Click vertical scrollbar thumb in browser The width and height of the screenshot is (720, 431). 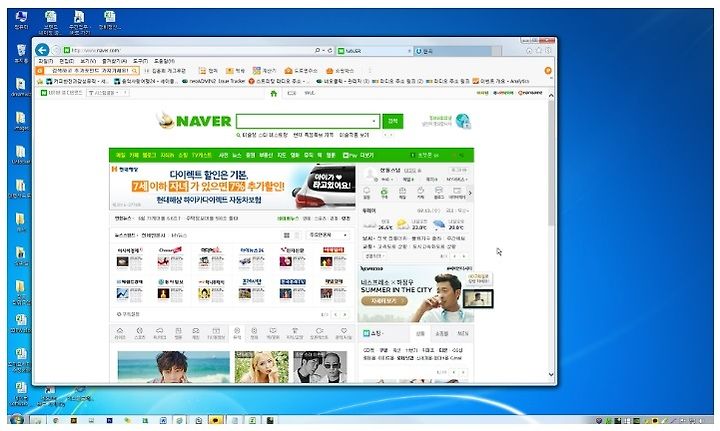pos(551,163)
